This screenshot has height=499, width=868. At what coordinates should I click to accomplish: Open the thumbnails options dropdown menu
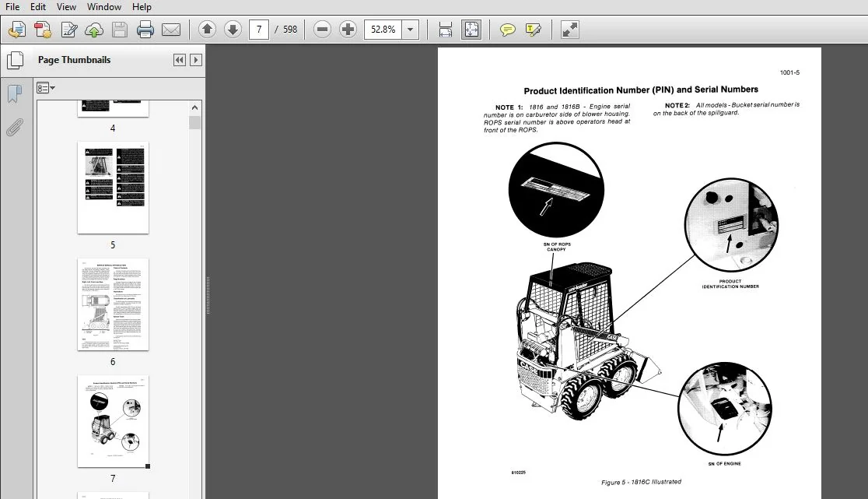pyautogui.click(x=45, y=87)
